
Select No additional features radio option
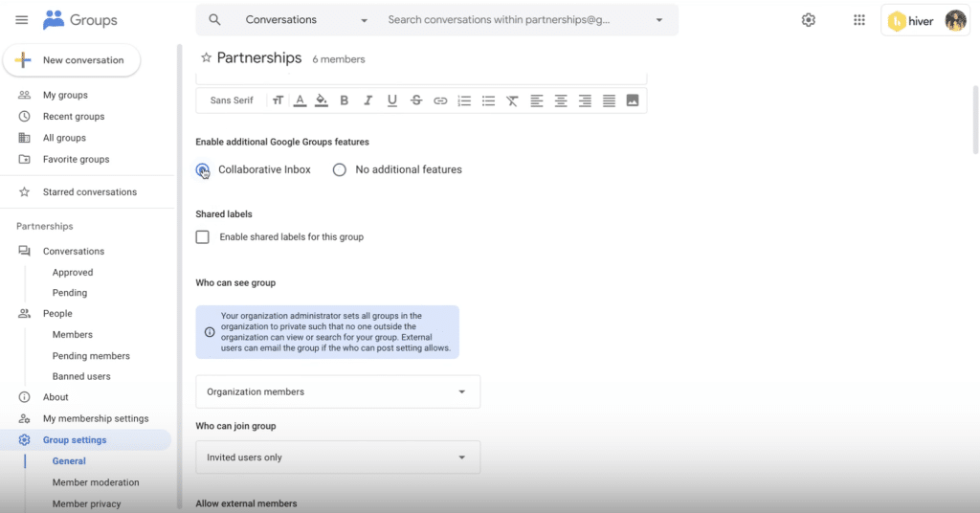point(340,169)
